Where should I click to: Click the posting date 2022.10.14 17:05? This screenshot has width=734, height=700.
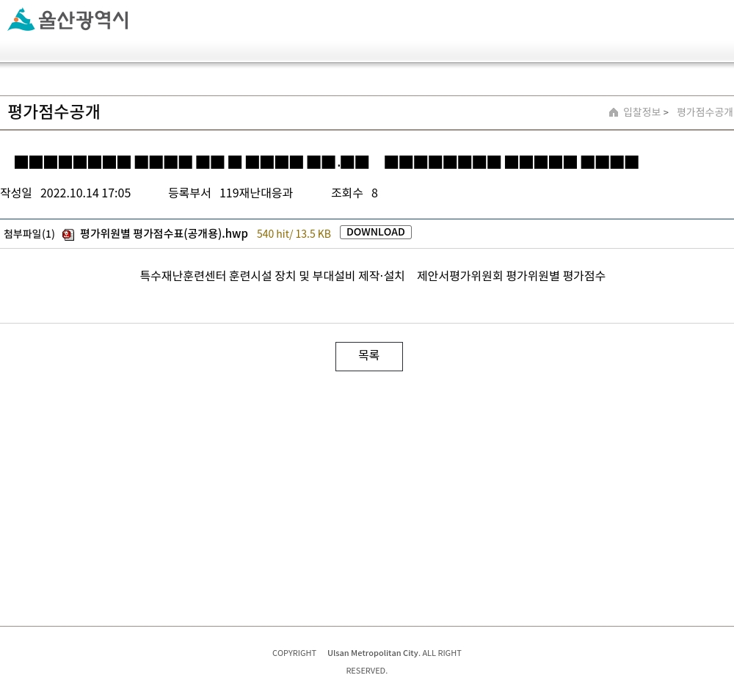coord(86,193)
